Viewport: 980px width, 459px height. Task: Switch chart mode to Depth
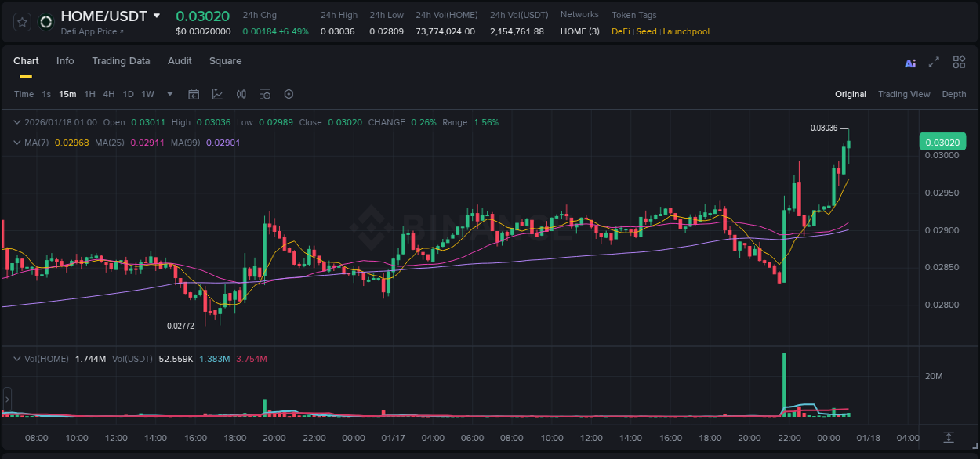pos(953,94)
